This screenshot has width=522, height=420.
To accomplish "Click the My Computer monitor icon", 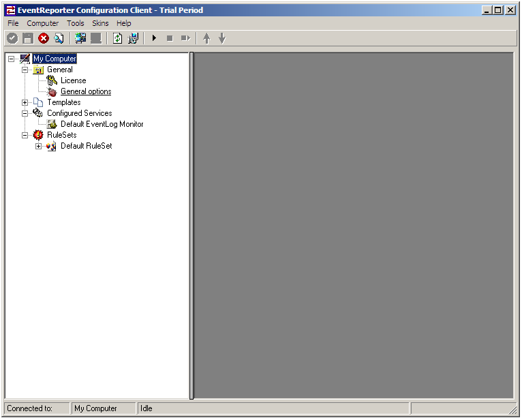I will pos(25,59).
